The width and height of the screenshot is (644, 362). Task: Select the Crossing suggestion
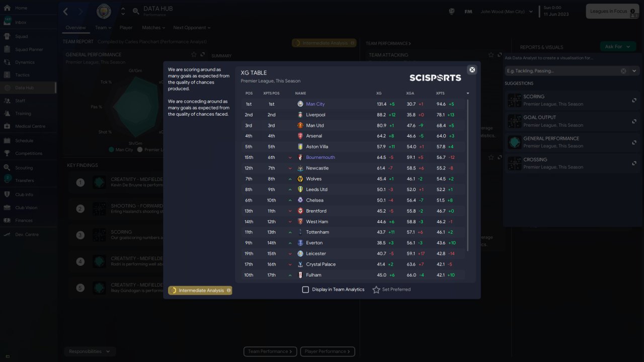[x=572, y=163]
